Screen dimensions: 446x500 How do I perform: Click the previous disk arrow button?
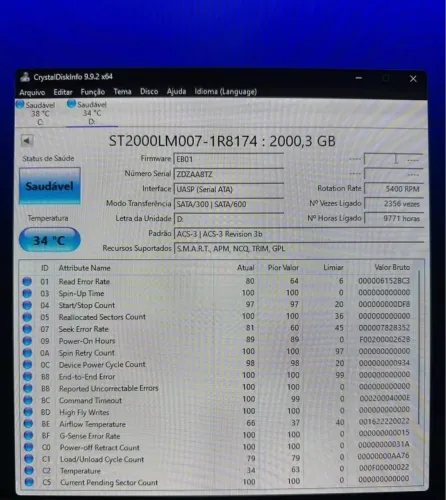coord(27,141)
